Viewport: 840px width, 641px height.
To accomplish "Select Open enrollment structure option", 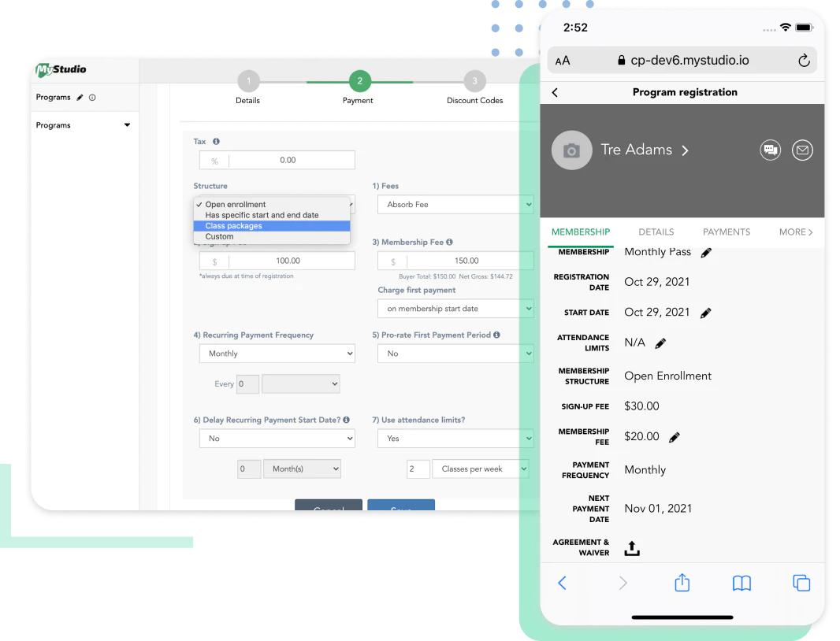I will [272, 205].
